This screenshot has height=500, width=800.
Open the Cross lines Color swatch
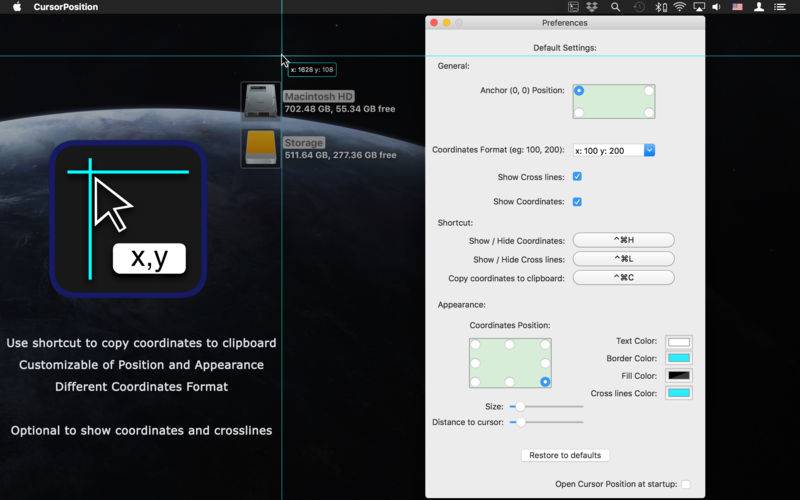point(679,393)
